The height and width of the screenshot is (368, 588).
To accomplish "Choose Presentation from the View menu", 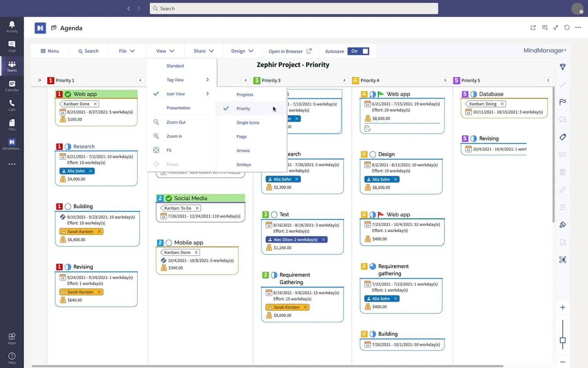I will tap(178, 108).
